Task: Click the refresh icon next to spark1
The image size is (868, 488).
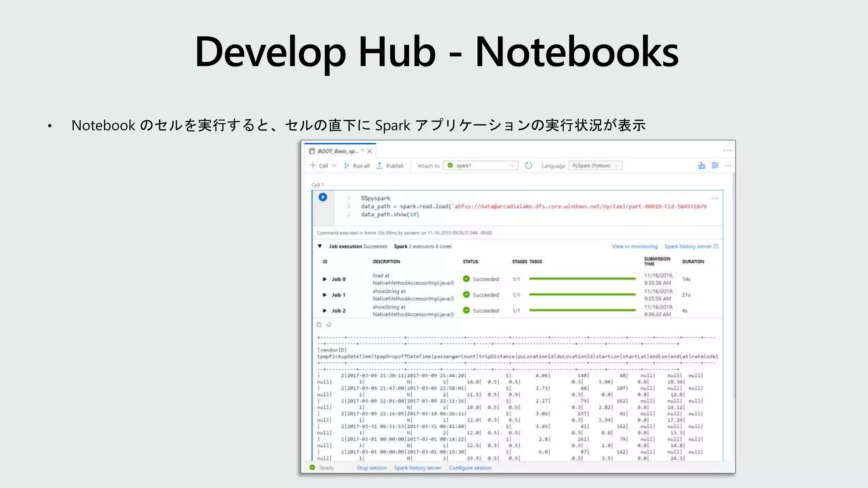Action: (529, 166)
